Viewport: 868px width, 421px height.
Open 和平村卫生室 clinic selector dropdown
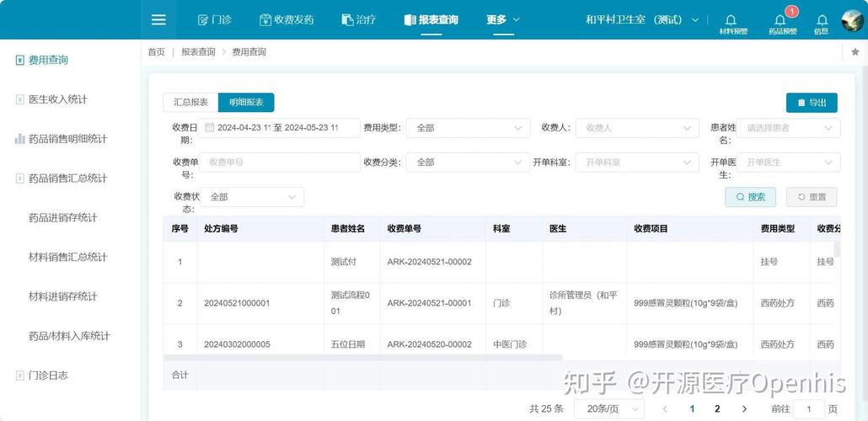pos(643,20)
